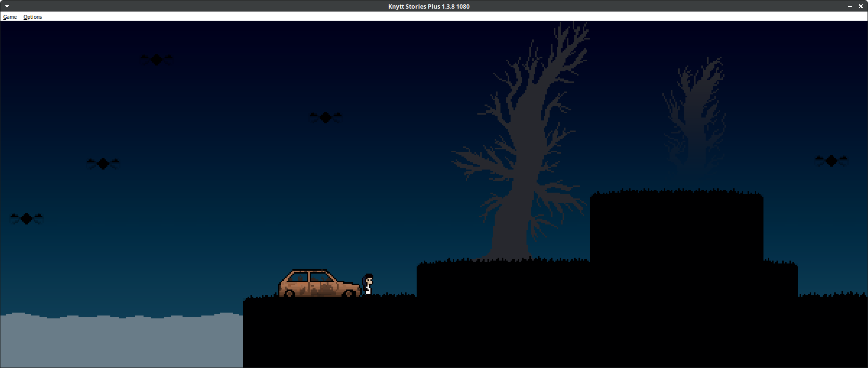868x368 pixels.
Task: Click the 'Knytt Stories Plus 1.3.8 1080' title text
Action: coord(429,6)
